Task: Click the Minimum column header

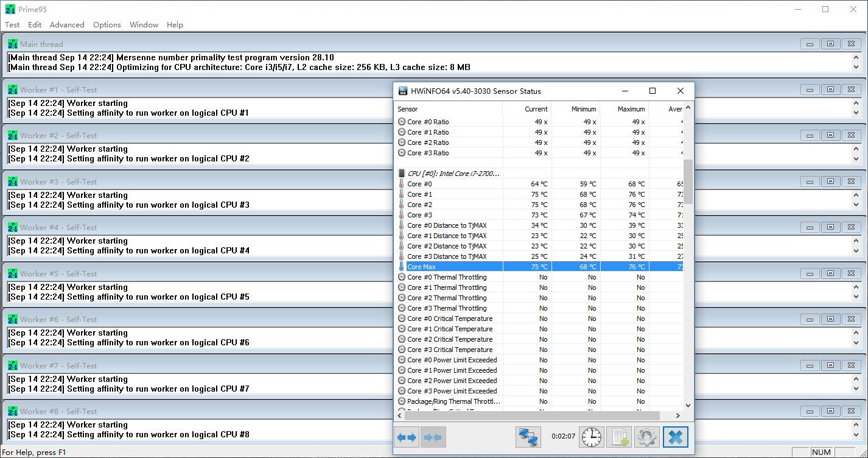Action: pos(576,109)
